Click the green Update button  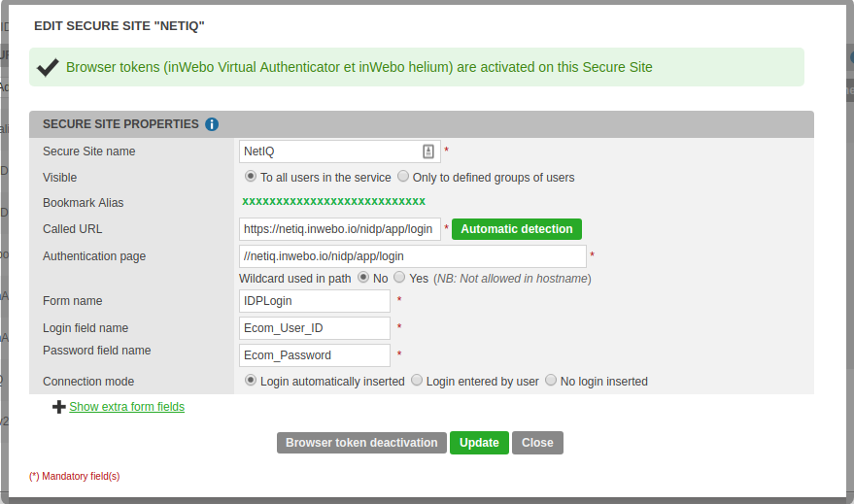tap(479, 443)
